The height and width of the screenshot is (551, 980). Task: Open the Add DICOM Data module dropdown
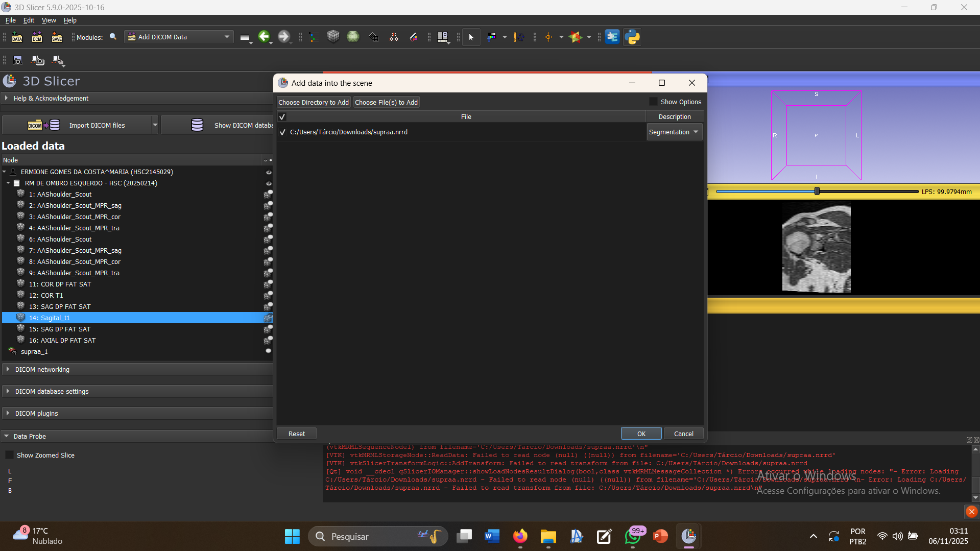(179, 37)
